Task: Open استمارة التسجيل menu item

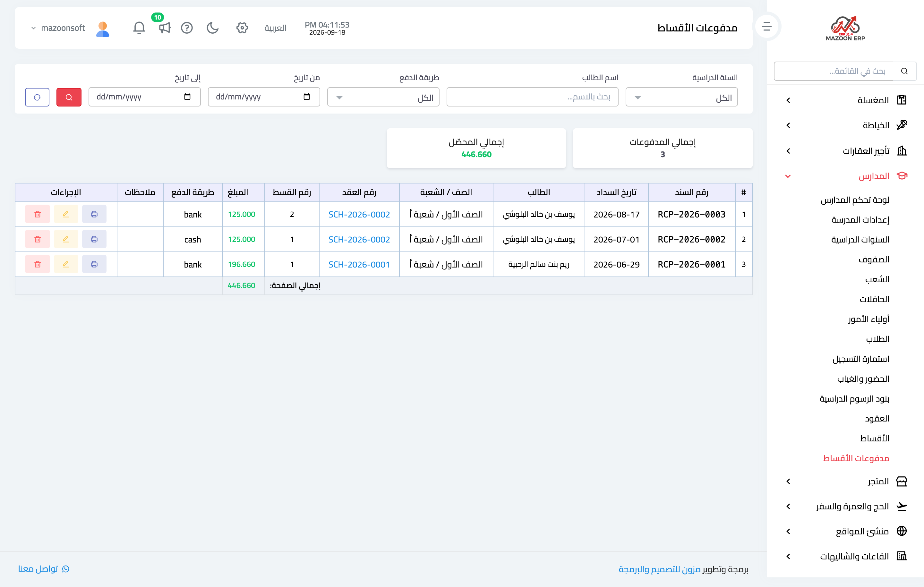Action: pos(861,359)
